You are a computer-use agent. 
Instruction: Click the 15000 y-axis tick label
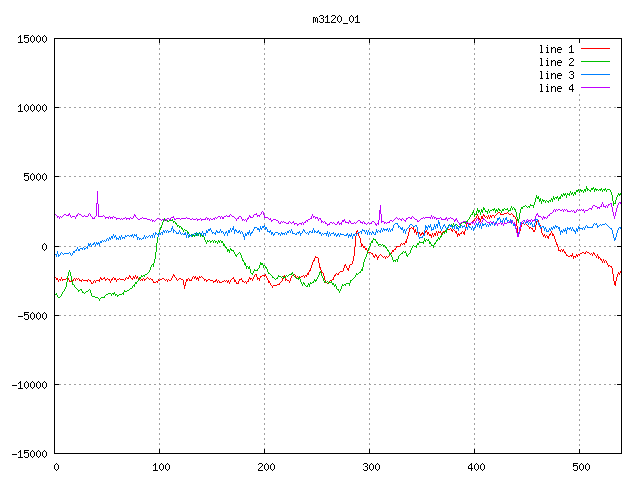coord(31,39)
